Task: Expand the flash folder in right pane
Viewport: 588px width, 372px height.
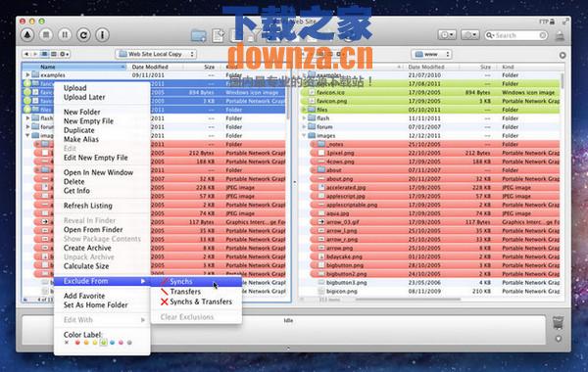Action: [x=304, y=118]
